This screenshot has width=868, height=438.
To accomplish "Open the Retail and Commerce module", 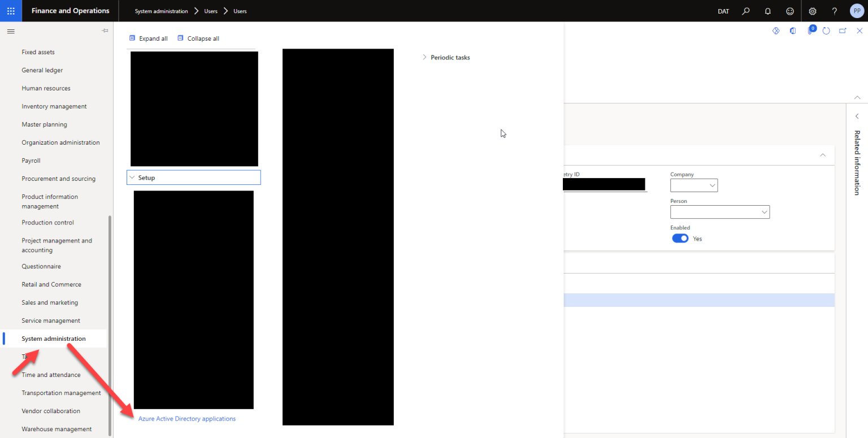I will [x=51, y=284].
